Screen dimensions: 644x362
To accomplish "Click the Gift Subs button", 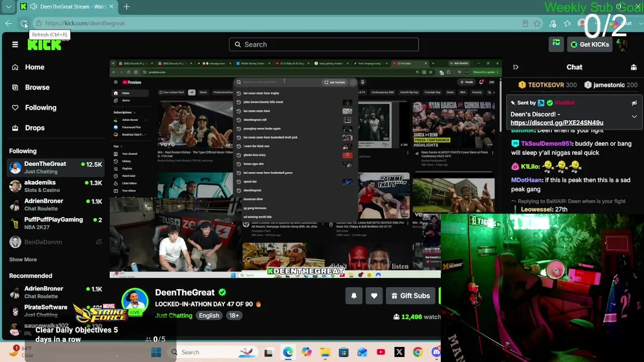I will tap(411, 296).
